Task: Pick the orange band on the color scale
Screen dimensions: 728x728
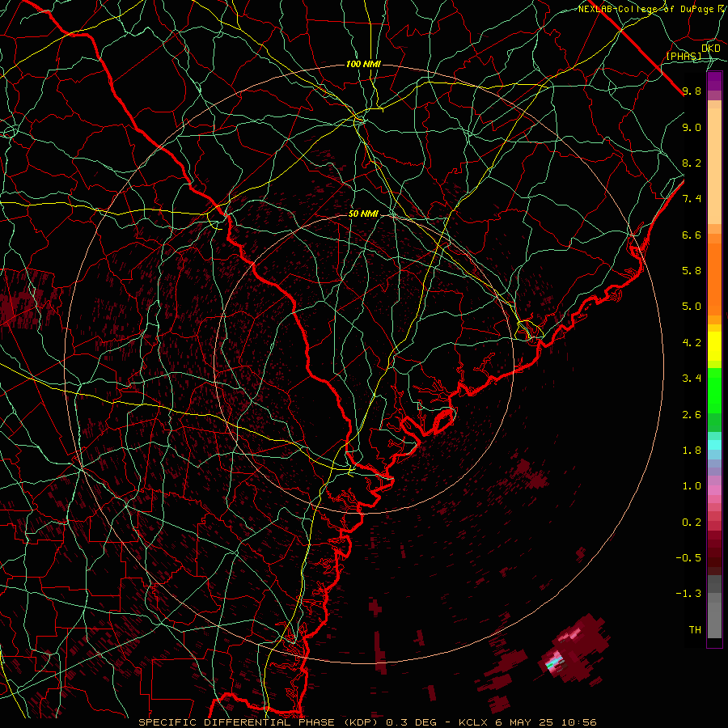Action: (714, 280)
